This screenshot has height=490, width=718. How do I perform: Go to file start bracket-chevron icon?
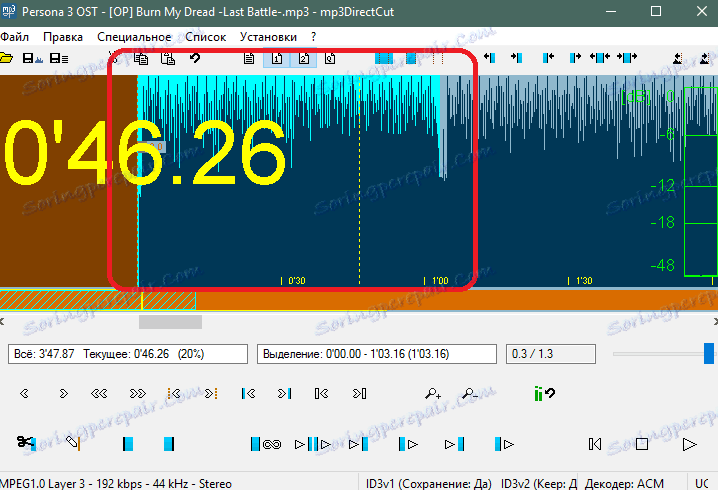[x=321, y=393]
